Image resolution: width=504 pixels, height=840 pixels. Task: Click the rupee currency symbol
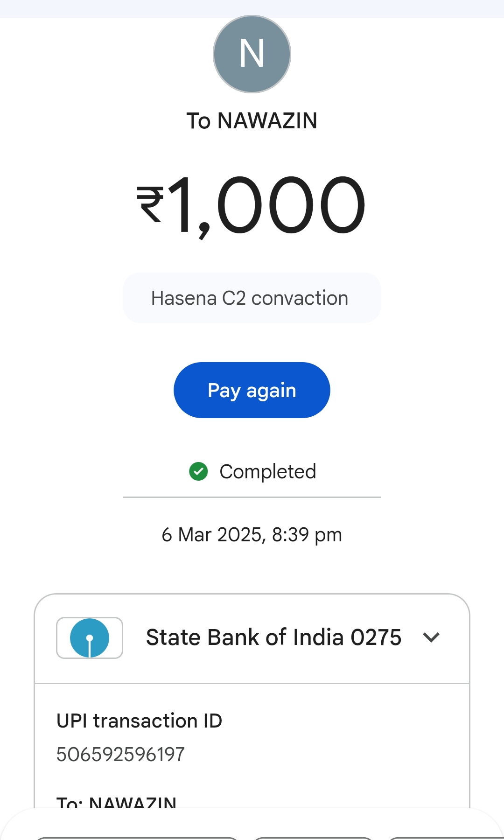click(150, 204)
